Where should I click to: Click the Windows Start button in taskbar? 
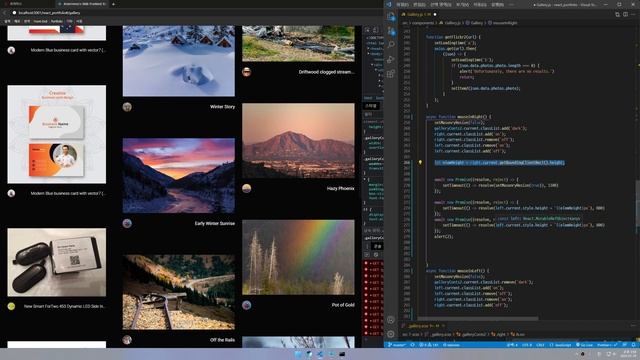coord(298,354)
